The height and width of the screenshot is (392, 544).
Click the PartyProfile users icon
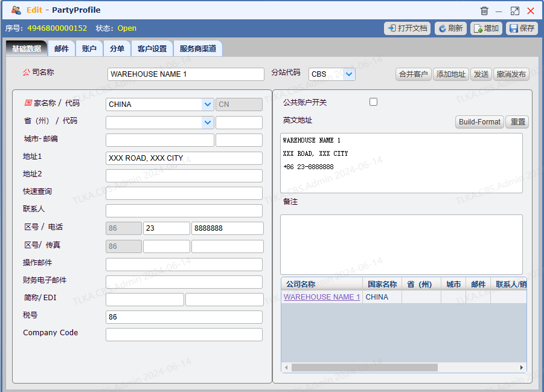pos(16,10)
